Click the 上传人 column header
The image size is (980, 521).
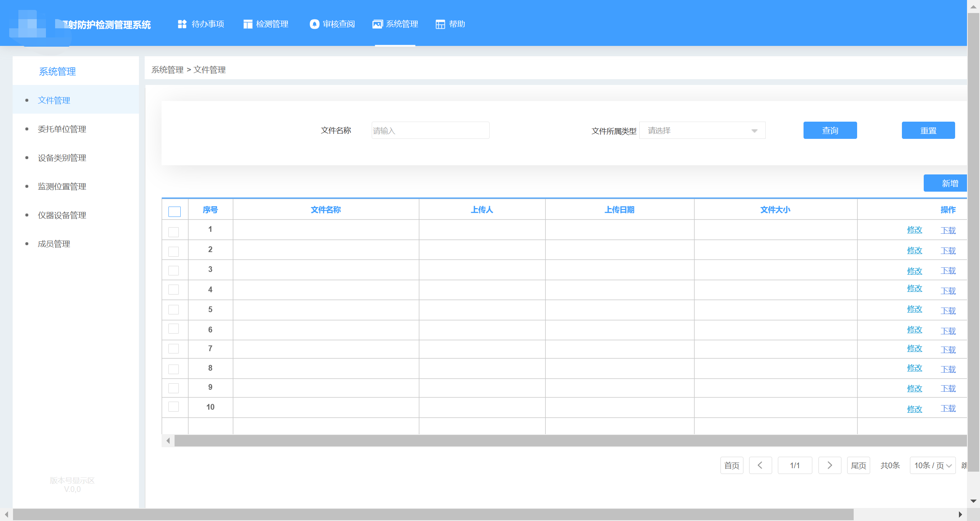482,210
